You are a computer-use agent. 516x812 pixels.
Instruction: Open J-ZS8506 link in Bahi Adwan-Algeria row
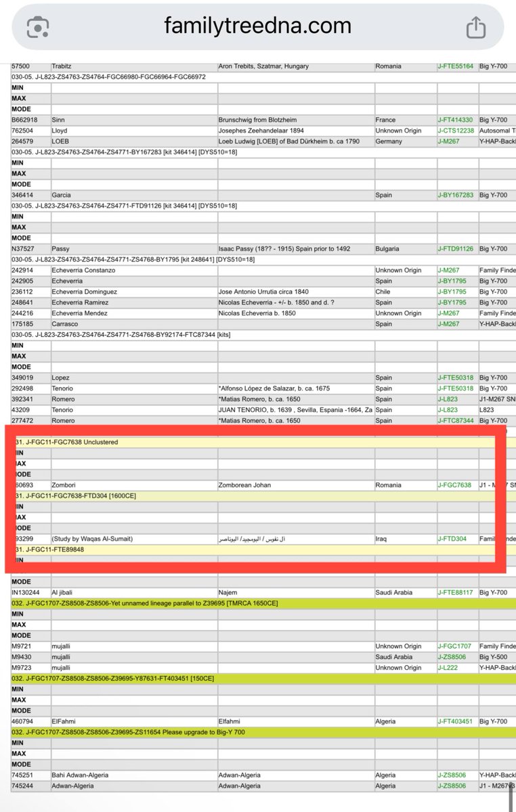(x=453, y=775)
